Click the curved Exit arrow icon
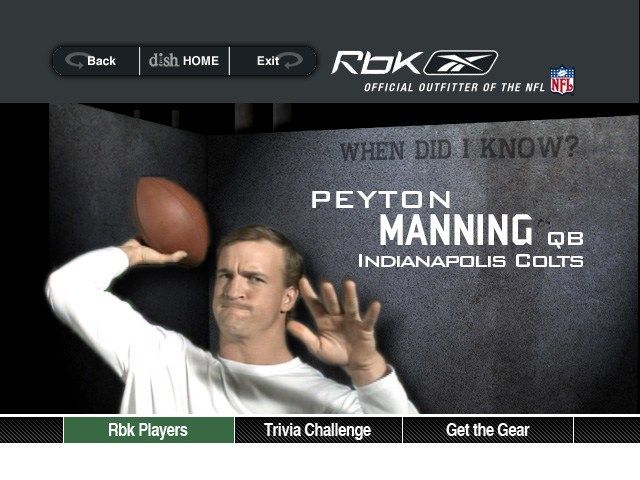The width and height of the screenshot is (640, 480). pos(293,60)
